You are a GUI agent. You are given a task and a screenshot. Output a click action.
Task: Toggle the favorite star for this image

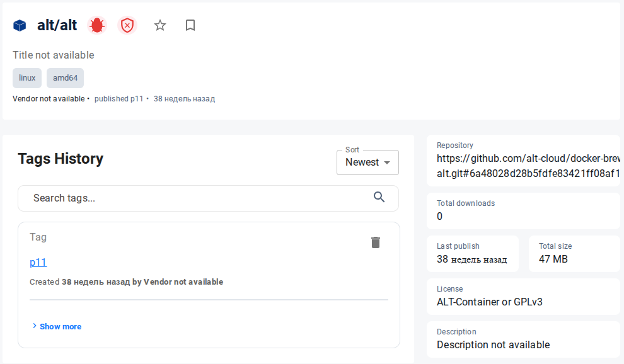[x=159, y=25]
